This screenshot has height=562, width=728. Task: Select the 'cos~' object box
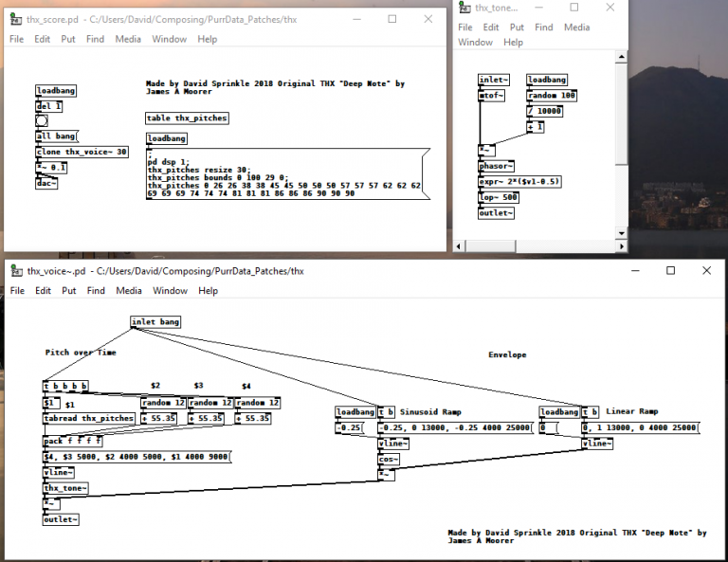click(389, 460)
